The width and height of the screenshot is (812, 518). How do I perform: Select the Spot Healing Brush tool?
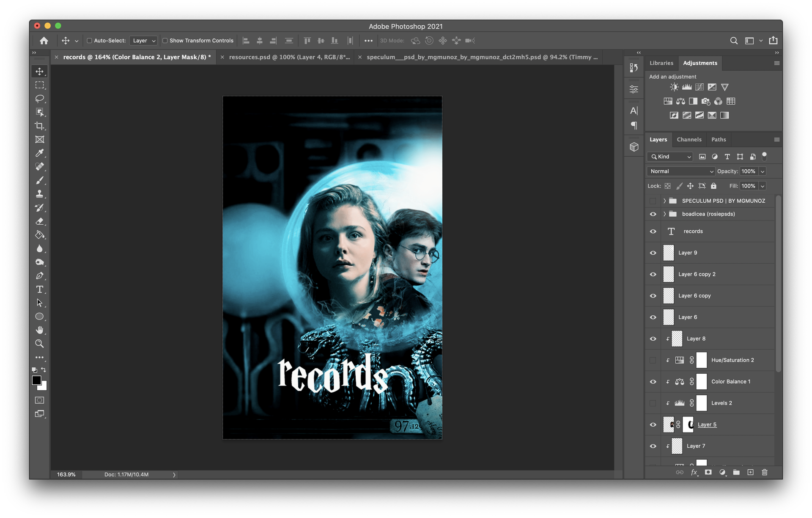[x=40, y=166]
